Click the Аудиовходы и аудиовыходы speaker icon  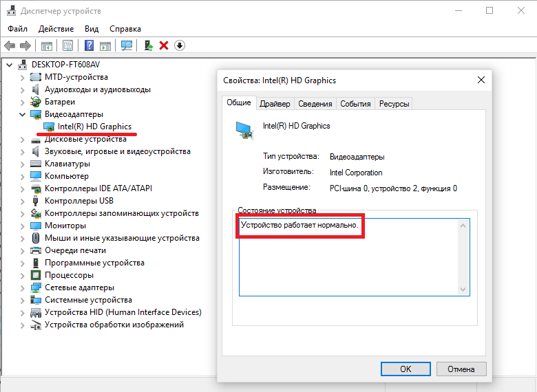tap(35, 89)
